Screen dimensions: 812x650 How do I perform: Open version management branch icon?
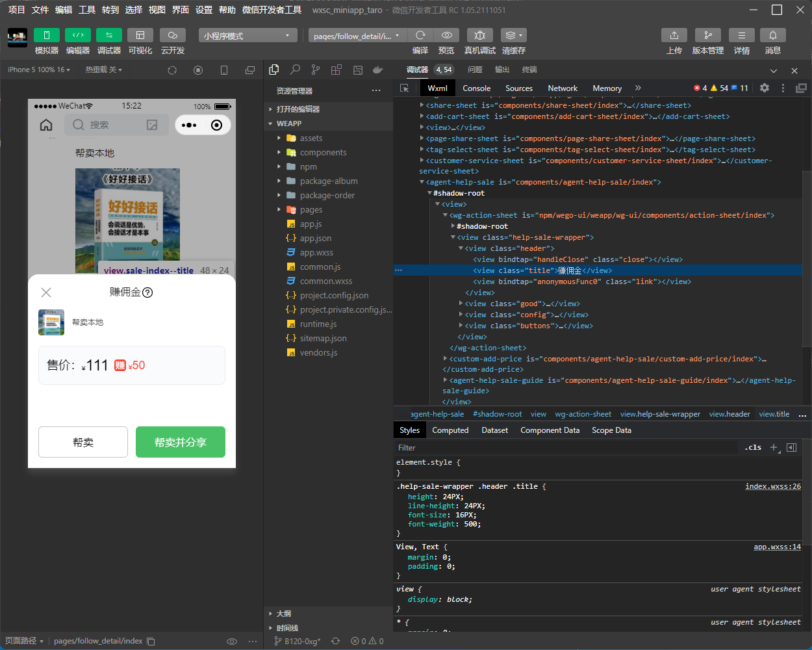[708, 35]
